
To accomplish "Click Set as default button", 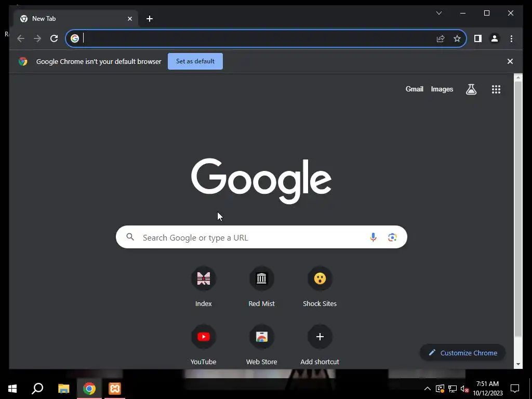I will click(x=195, y=61).
